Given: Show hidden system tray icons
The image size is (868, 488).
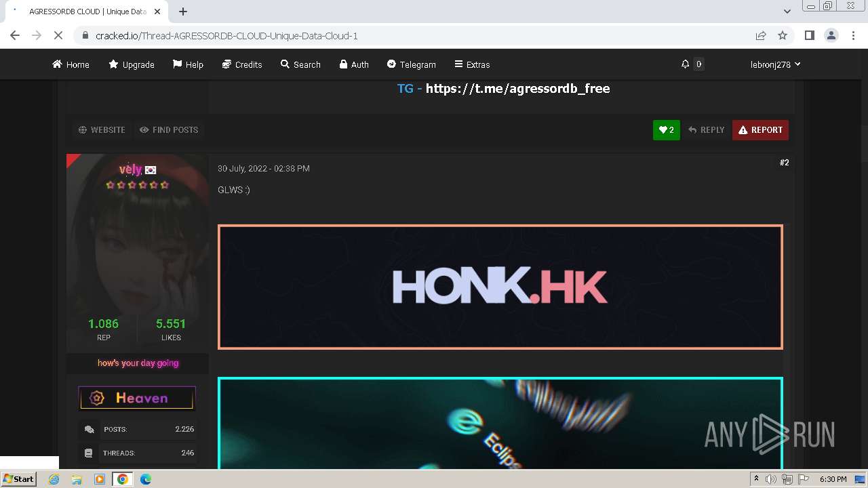Looking at the screenshot, I should pyautogui.click(x=756, y=479).
